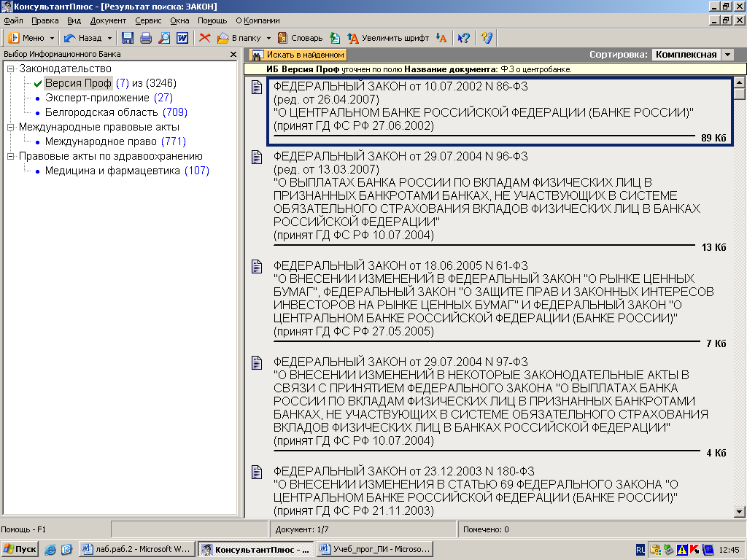
Task: Click the В папку folder button
Action: pyautogui.click(x=239, y=38)
